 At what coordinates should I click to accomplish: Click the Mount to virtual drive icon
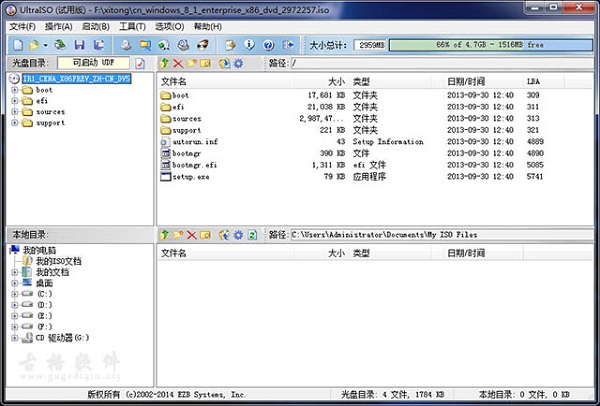[183, 45]
